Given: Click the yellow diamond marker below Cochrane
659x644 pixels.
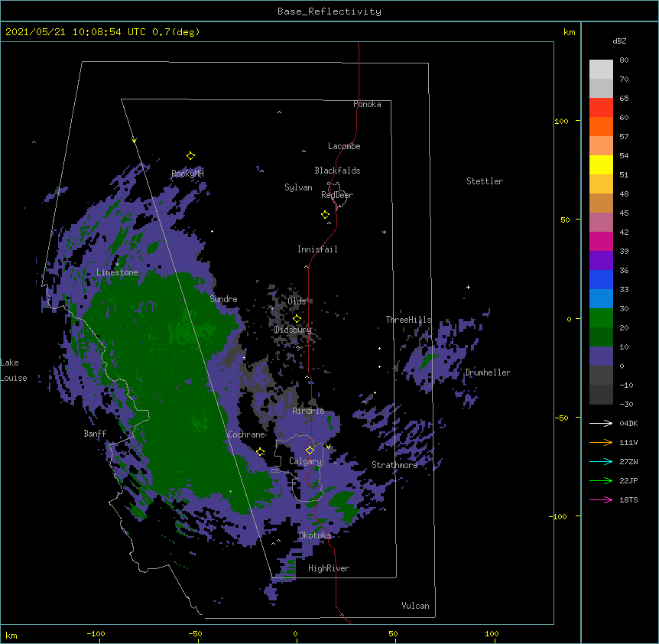Looking at the screenshot, I should (x=260, y=452).
